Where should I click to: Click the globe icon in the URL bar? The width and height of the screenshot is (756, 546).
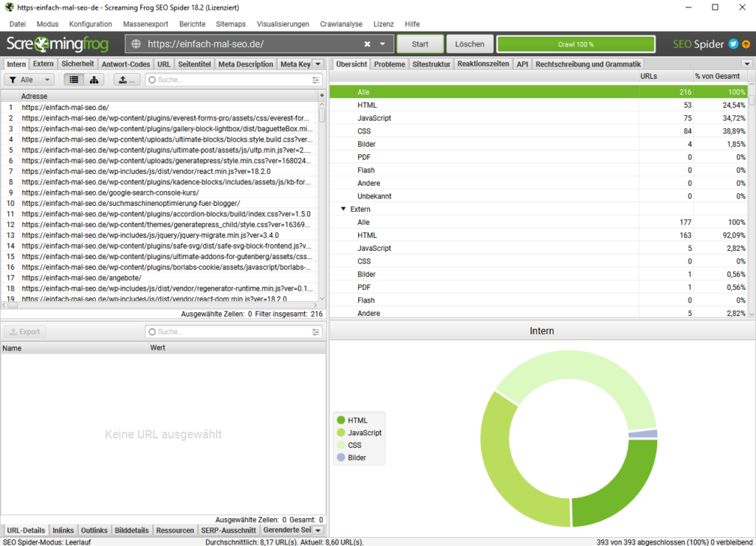pyautogui.click(x=137, y=44)
